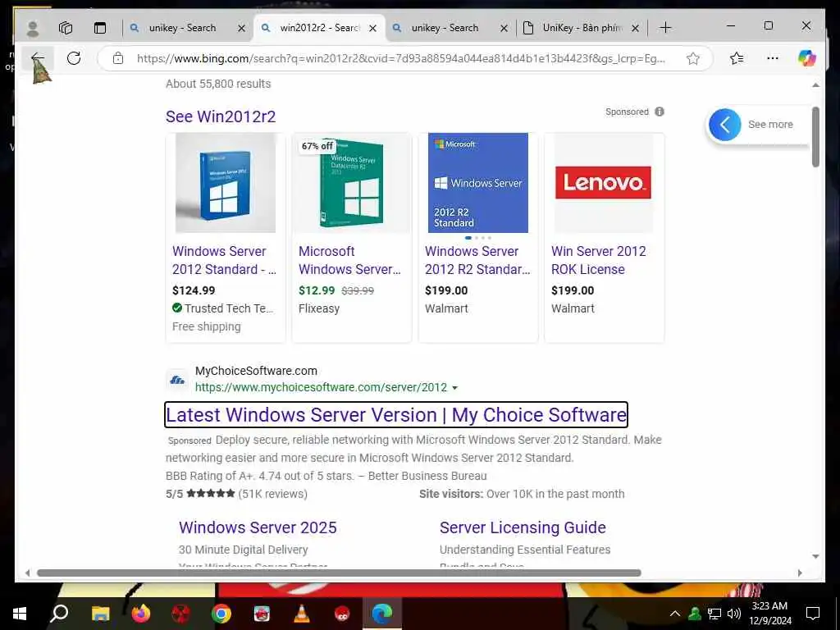Click the blue See more arrow button

click(x=724, y=125)
